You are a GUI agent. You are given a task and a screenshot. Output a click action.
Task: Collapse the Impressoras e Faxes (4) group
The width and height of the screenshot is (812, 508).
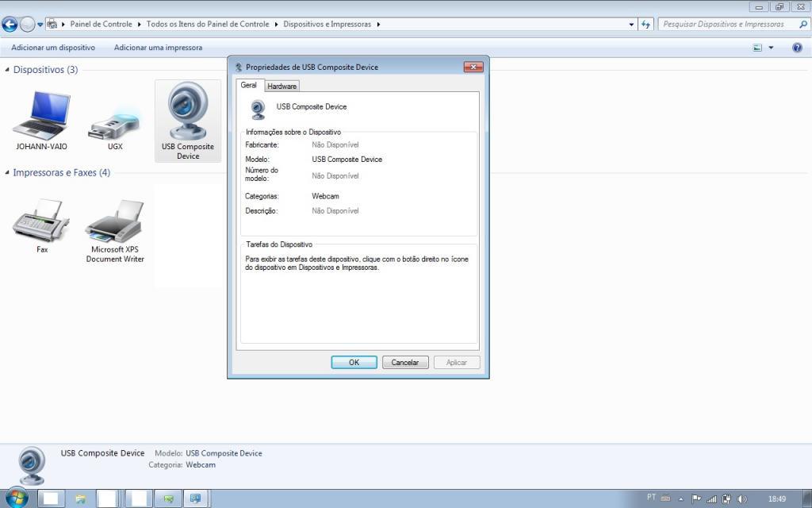[7, 172]
